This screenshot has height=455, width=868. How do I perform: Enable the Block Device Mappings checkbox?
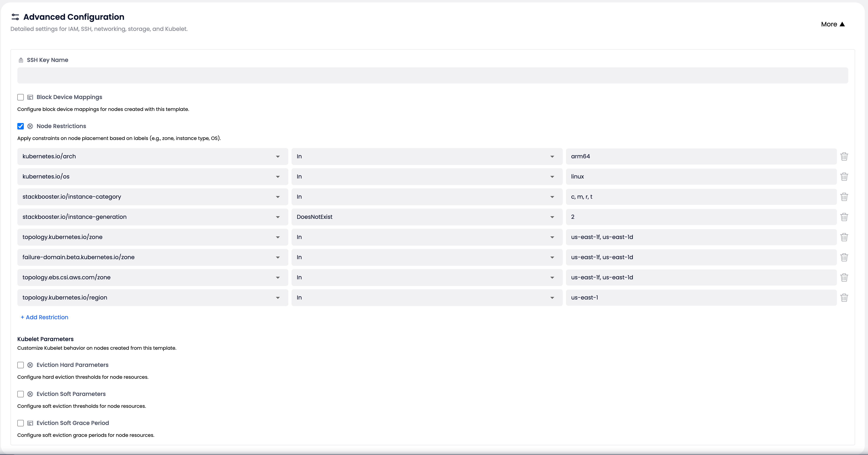tap(21, 97)
